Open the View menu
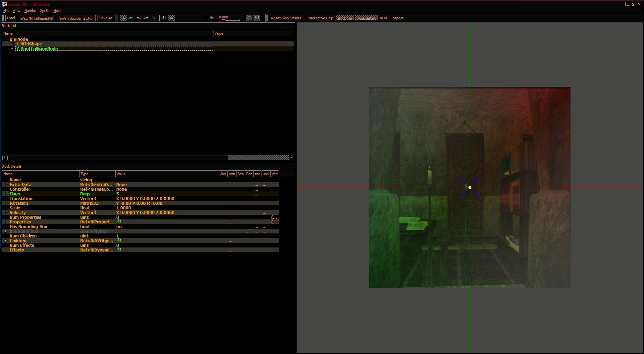The image size is (644, 354). point(16,11)
